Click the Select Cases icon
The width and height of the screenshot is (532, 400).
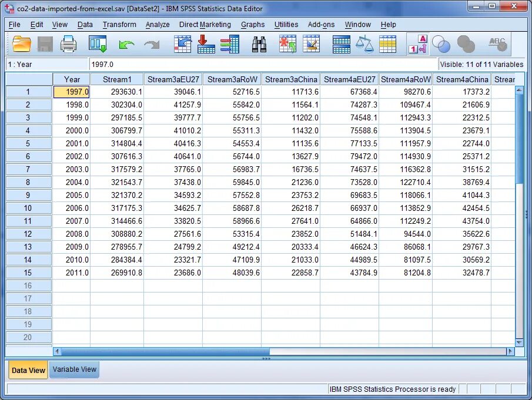[x=387, y=45]
